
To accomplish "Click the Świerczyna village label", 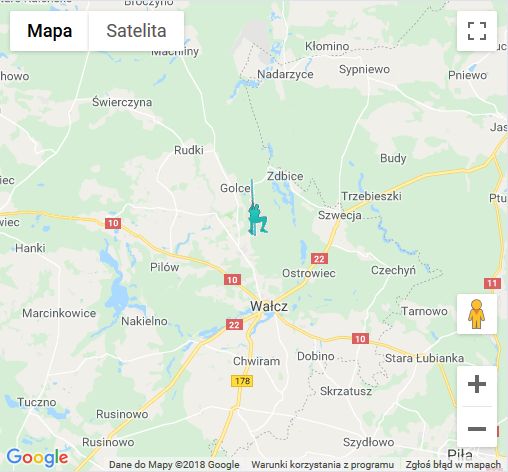I will [x=122, y=102].
